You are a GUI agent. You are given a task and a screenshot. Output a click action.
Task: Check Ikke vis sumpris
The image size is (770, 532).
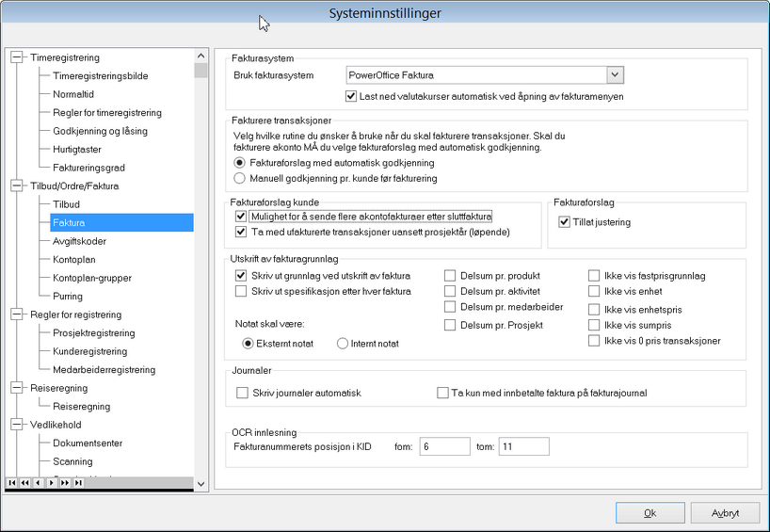tap(594, 325)
